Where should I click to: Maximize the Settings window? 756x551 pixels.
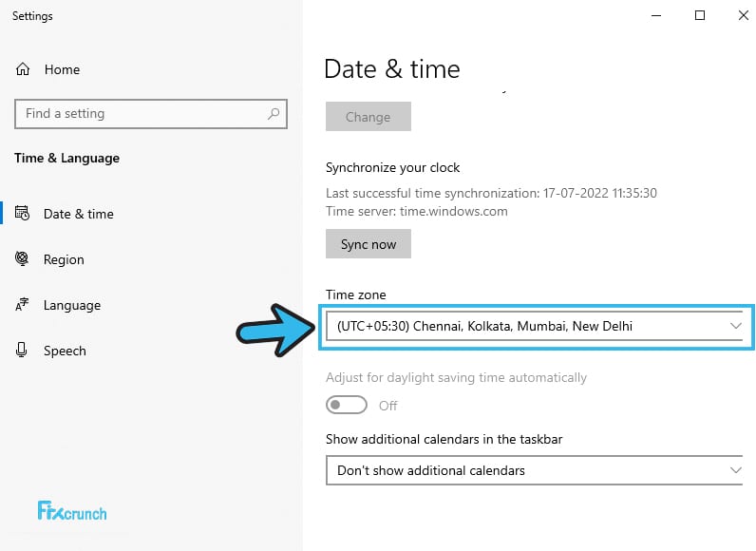pyautogui.click(x=700, y=15)
